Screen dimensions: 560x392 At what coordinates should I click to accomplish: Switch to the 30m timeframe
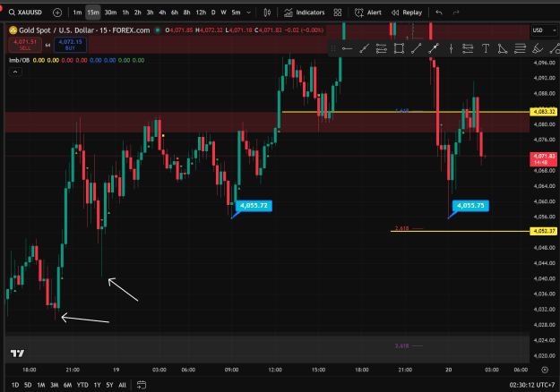pyautogui.click(x=110, y=13)
